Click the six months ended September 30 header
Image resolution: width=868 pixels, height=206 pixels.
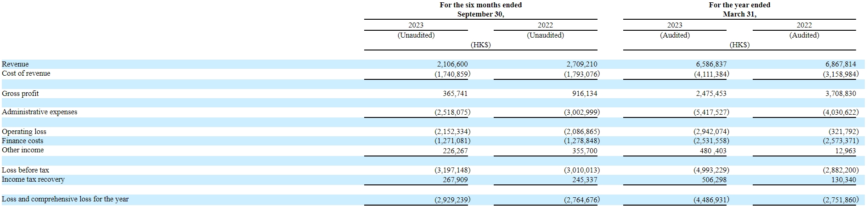(x=480, y=10)
